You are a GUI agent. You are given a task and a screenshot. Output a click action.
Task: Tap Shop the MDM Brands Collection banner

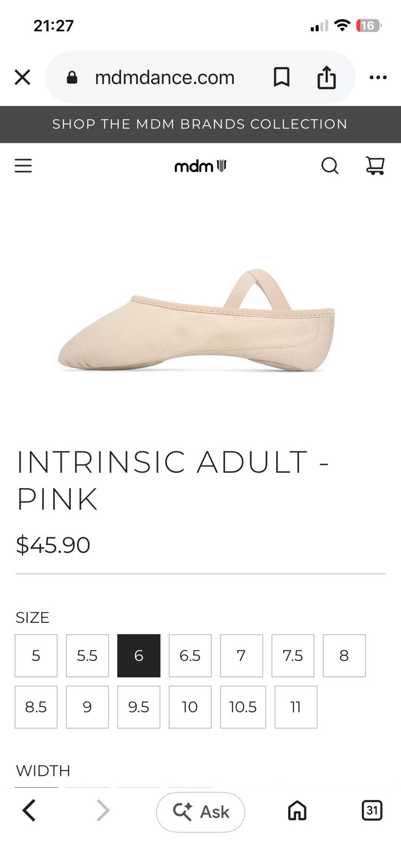point(200,124)
